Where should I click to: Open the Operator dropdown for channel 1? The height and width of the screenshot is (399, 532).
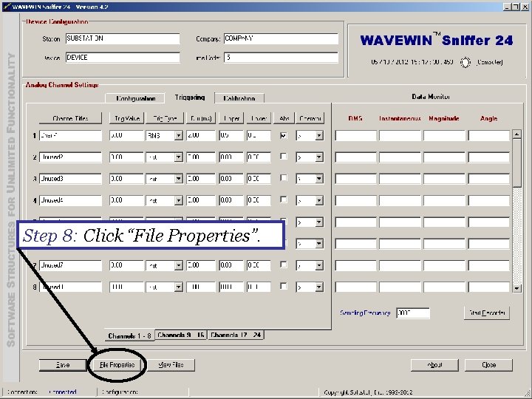click(319, 136)
